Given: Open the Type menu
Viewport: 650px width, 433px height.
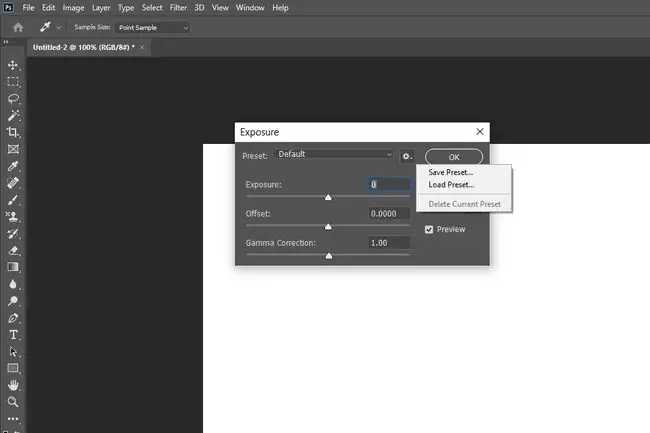Looking at the screenshot, I should tap(126, 7).
